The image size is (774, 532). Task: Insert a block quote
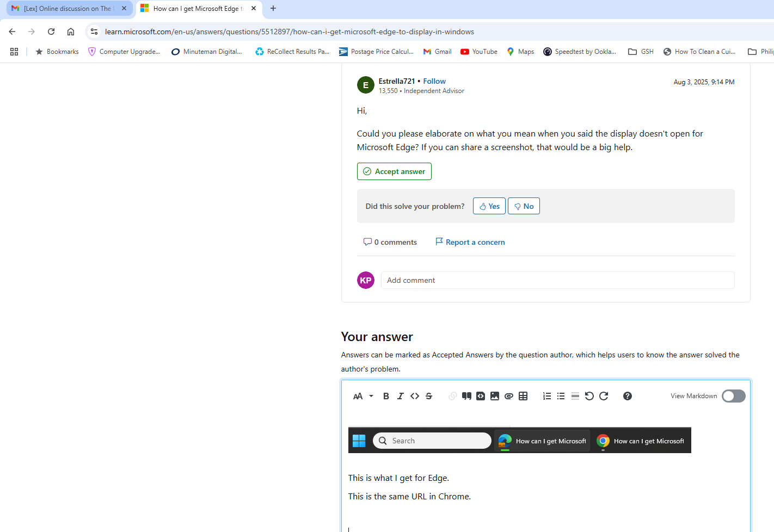[x=466, y=396]
